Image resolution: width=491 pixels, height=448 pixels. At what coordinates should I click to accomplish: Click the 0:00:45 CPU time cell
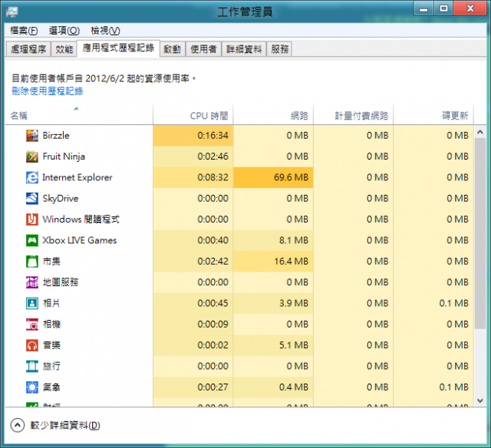(193, 303)
